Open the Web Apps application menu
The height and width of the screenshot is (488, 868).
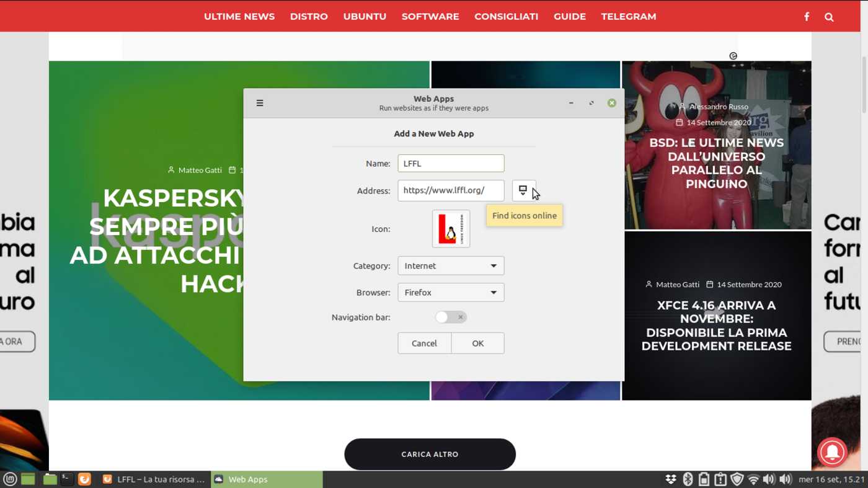coord(260,102)
